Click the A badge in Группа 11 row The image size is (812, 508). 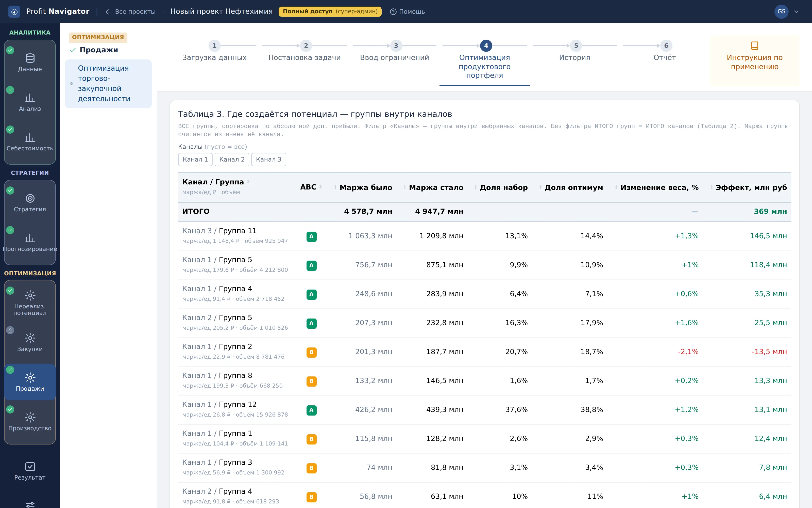click(x=311, y=236)
